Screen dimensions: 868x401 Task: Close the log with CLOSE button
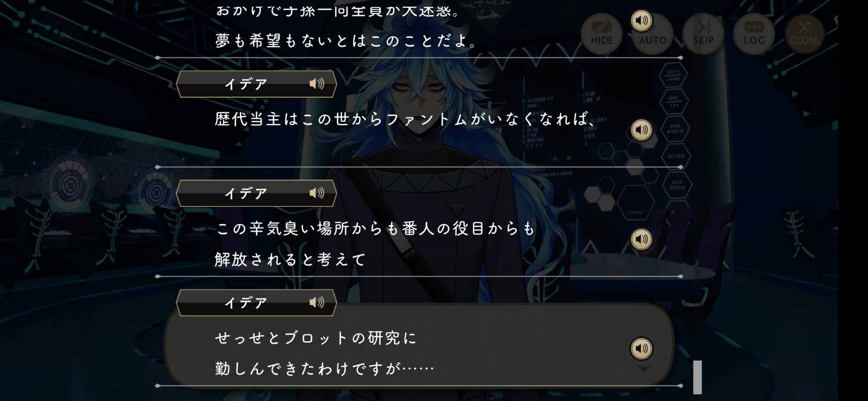(804, 33)
